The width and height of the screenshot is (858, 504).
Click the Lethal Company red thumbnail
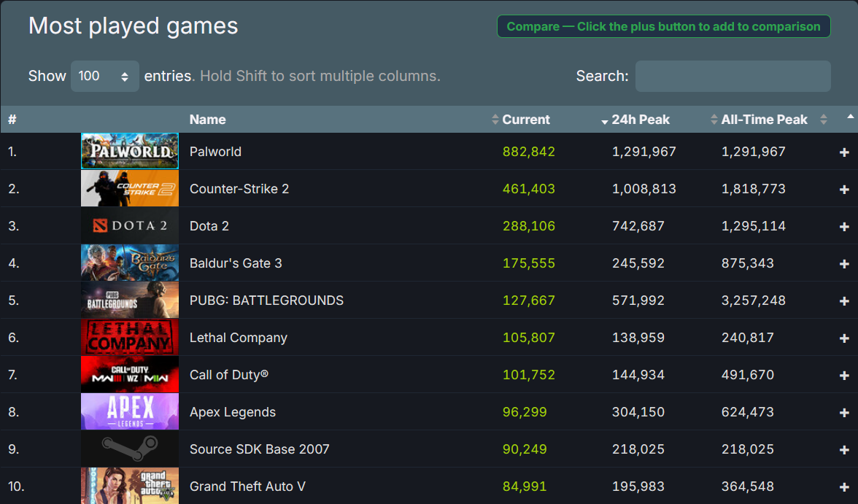(130, 337)
